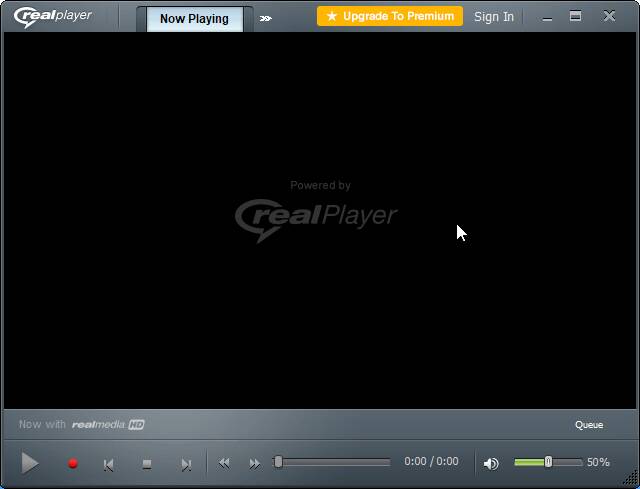Close the RealPlayer window
The width and height of the screenshot is (640, 489).
click(609, 16)
